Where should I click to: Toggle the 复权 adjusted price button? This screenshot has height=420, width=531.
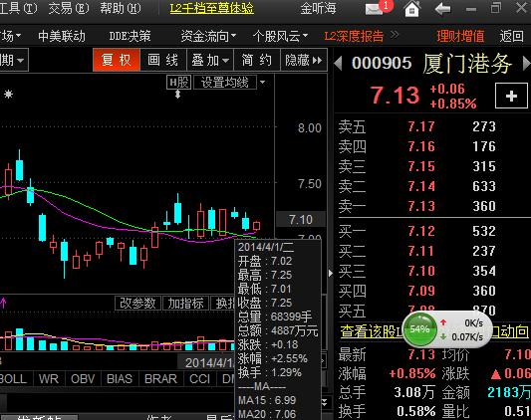tap(117, 60)
